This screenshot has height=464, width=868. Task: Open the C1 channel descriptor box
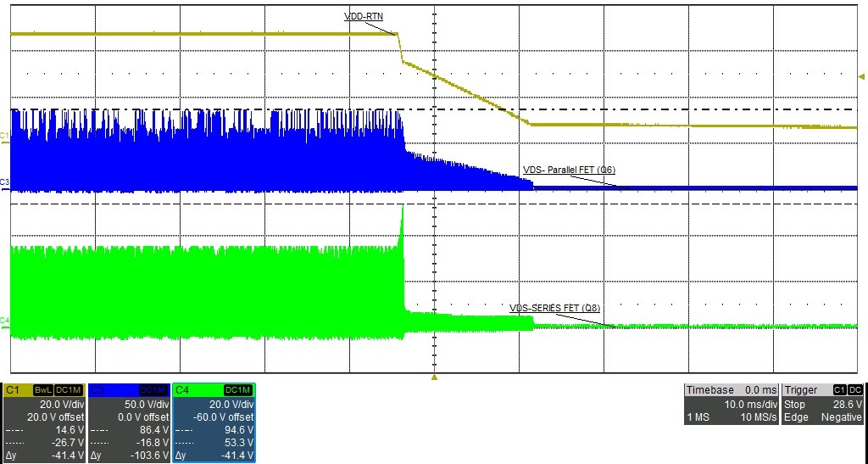pyautogui.click(x=44, y=422)
